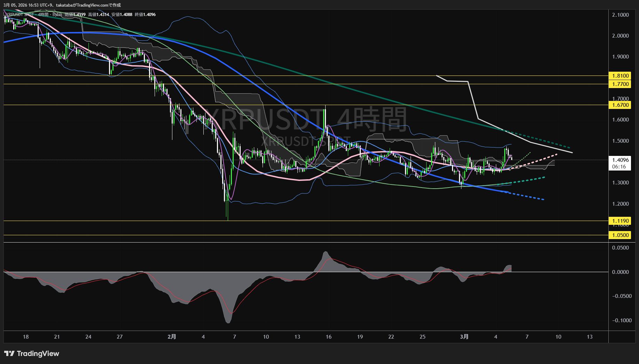
Task: Click the 1.6700 horizontal line price label
Action: [620, 105]
